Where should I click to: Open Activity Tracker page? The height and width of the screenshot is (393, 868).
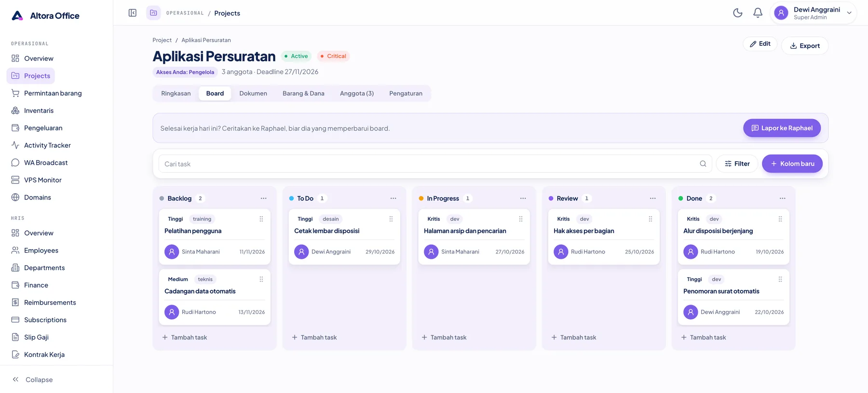point(47,145)
